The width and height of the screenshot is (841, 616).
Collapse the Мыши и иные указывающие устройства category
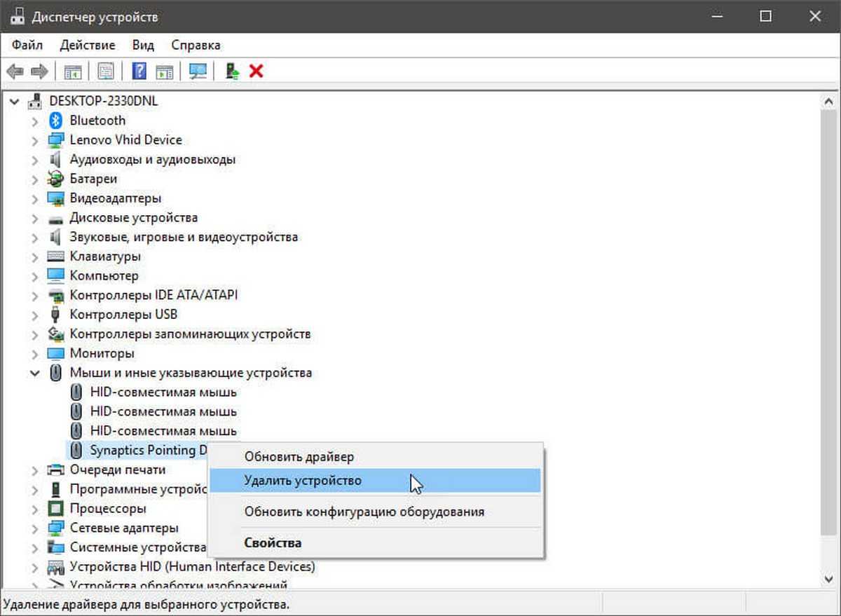[x=34, y=374]
